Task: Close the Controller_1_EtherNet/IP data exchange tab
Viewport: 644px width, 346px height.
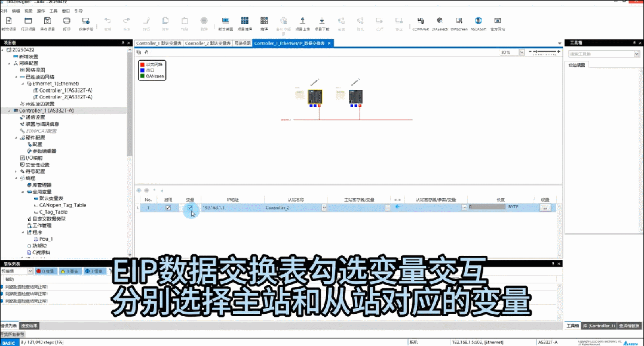Action: [329, 43]
